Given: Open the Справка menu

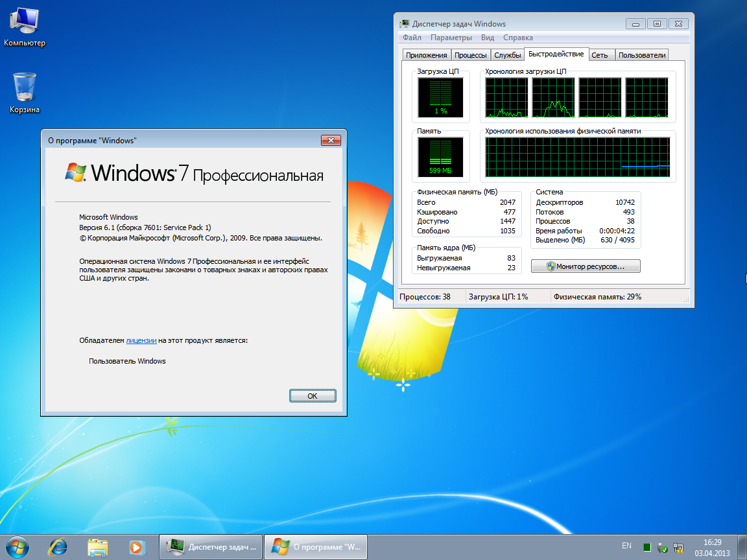Looking at the screenshot, I should click(518, 38).
